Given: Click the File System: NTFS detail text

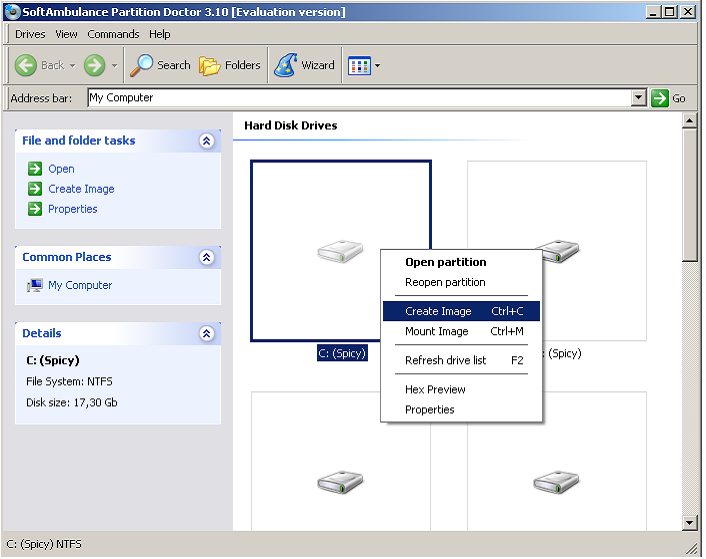Looking at the screenshot, I should point(69,382).
